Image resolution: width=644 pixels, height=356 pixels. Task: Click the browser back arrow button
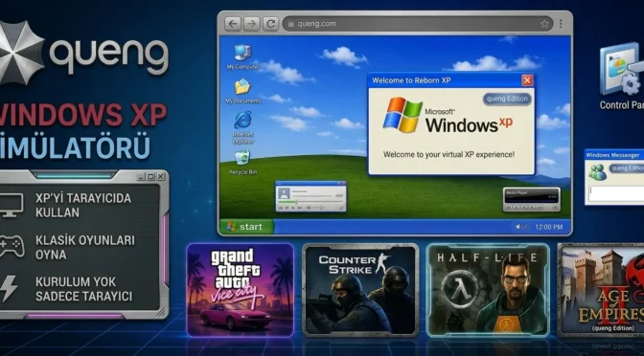(x=233, y=24)
